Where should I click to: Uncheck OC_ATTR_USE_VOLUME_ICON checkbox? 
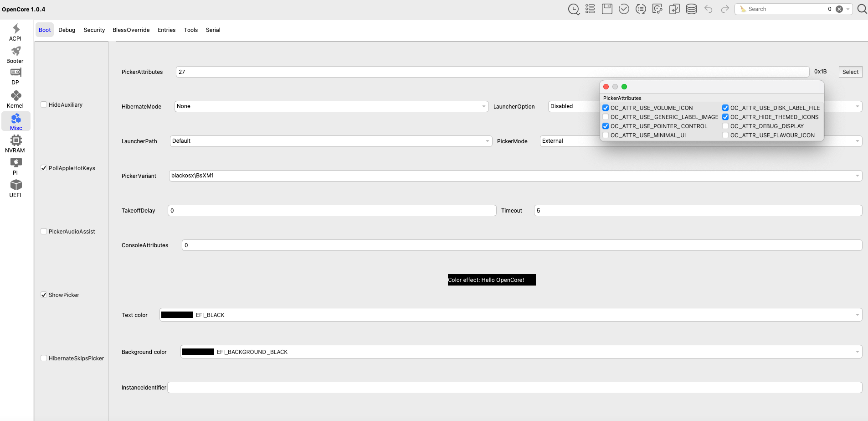tap(606, 108)
